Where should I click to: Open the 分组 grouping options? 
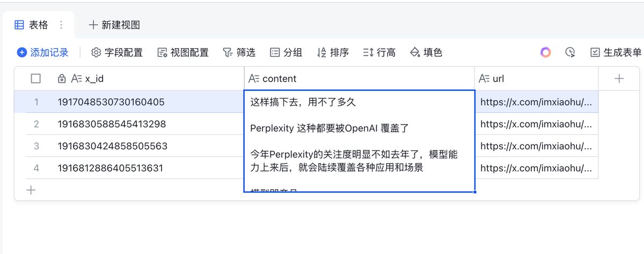(286, 53)
